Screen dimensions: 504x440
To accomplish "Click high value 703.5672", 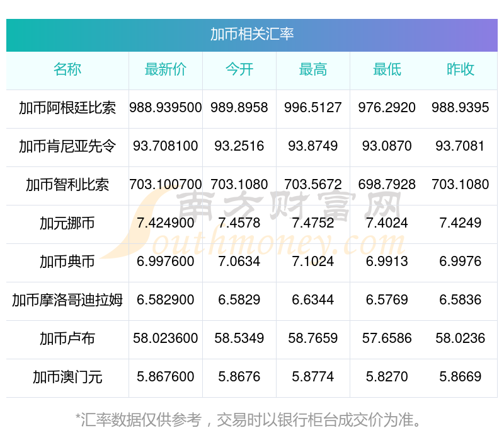I will 313,185.
